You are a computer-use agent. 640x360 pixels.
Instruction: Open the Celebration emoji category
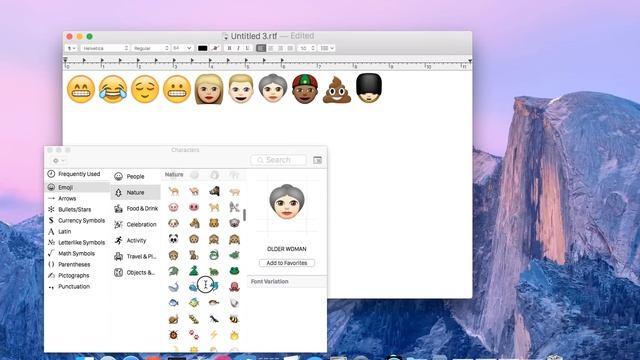136,224
